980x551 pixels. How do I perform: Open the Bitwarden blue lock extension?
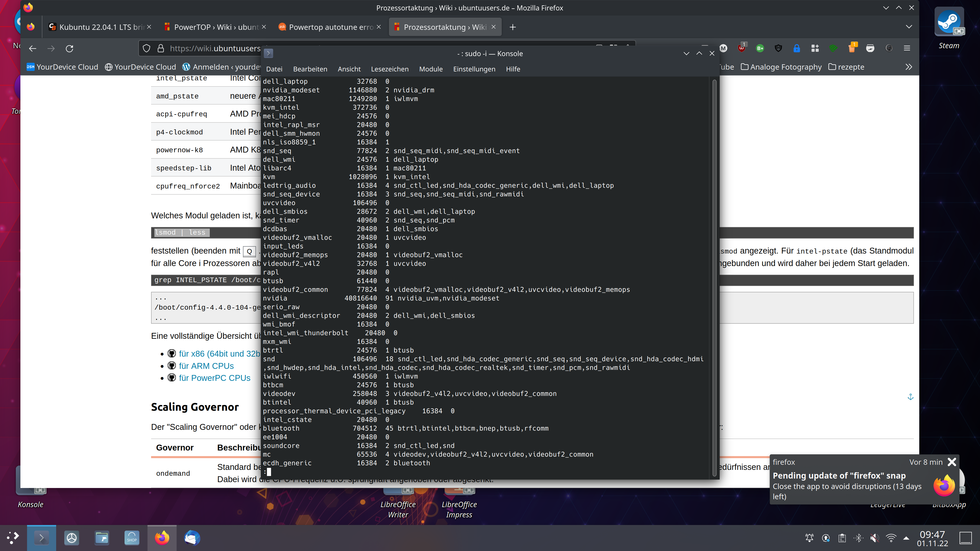click(796, 48)
